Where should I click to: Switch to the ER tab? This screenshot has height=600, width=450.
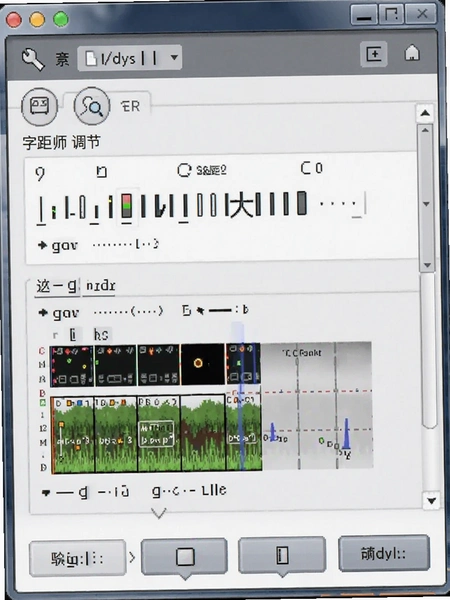[130, 106]
